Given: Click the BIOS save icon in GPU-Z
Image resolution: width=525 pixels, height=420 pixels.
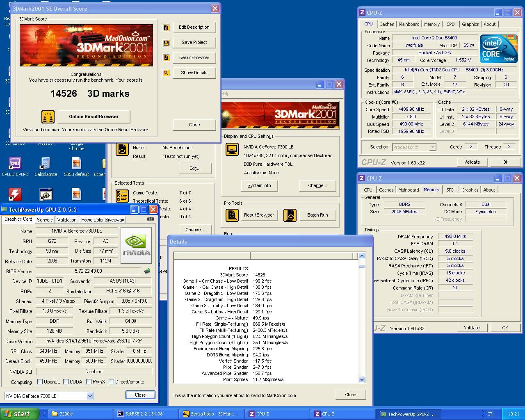Looking at the screenshot, I should click(147, 271).
